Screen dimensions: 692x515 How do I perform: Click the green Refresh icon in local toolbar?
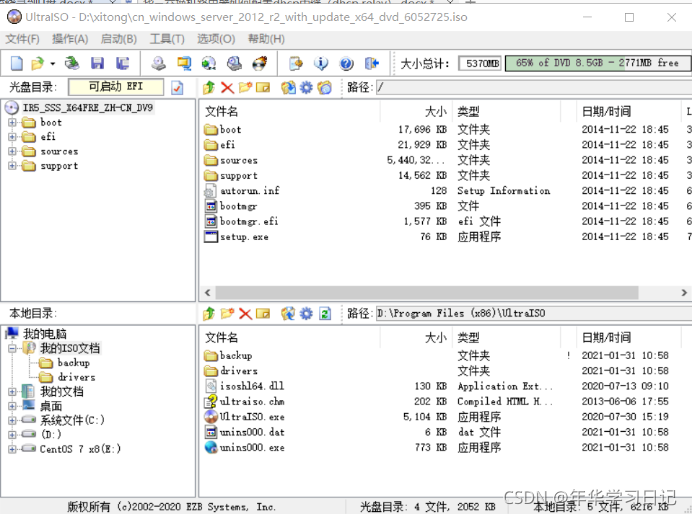[x=325, y=313]
